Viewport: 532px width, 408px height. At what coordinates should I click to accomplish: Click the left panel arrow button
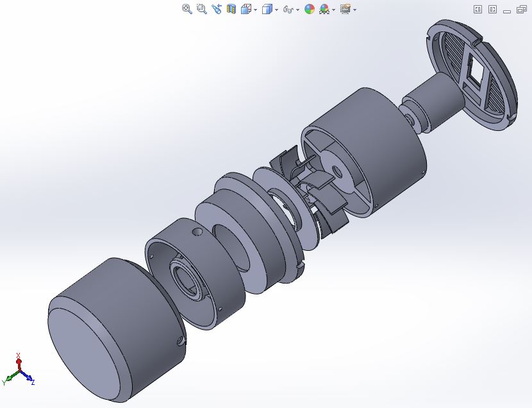[x=478, y=9]
